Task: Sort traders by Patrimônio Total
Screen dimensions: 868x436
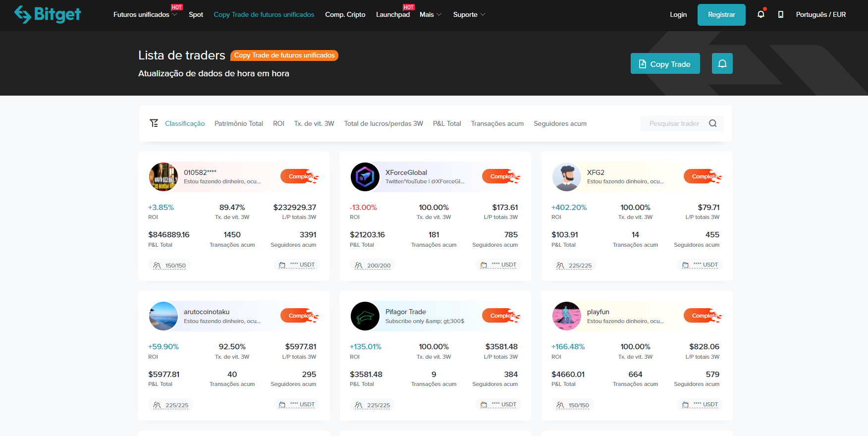Action: (239, 123)
